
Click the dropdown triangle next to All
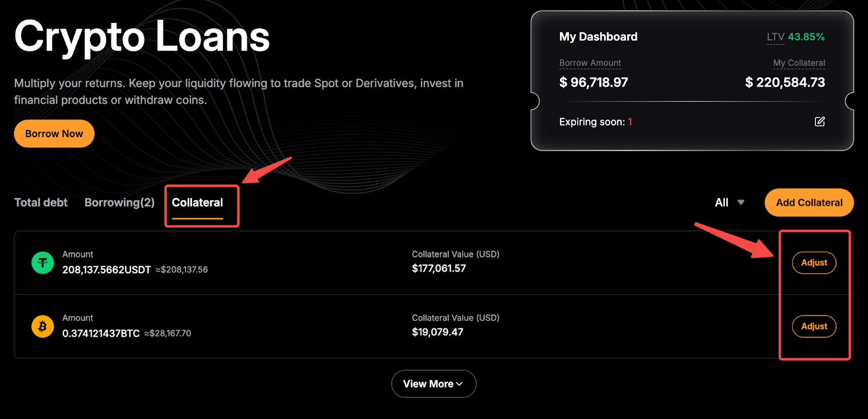pyautogui.click(x=741, y=203)
